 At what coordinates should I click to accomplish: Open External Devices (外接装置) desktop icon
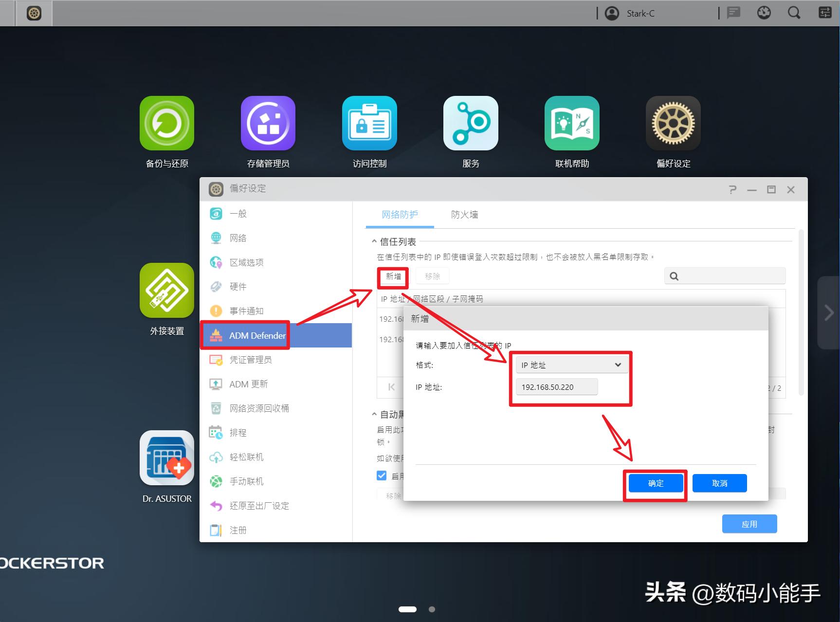tap(167, 291)
